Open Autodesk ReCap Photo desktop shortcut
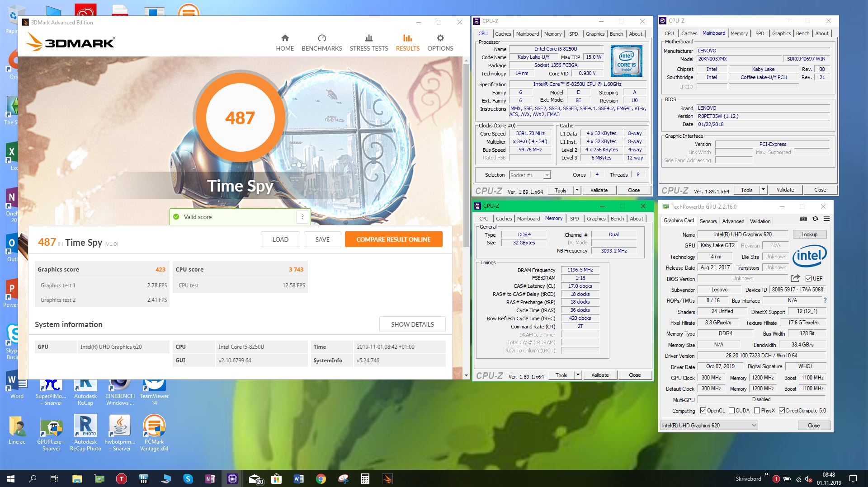This screenshot has height=487, width=868. tap(85, 433)
